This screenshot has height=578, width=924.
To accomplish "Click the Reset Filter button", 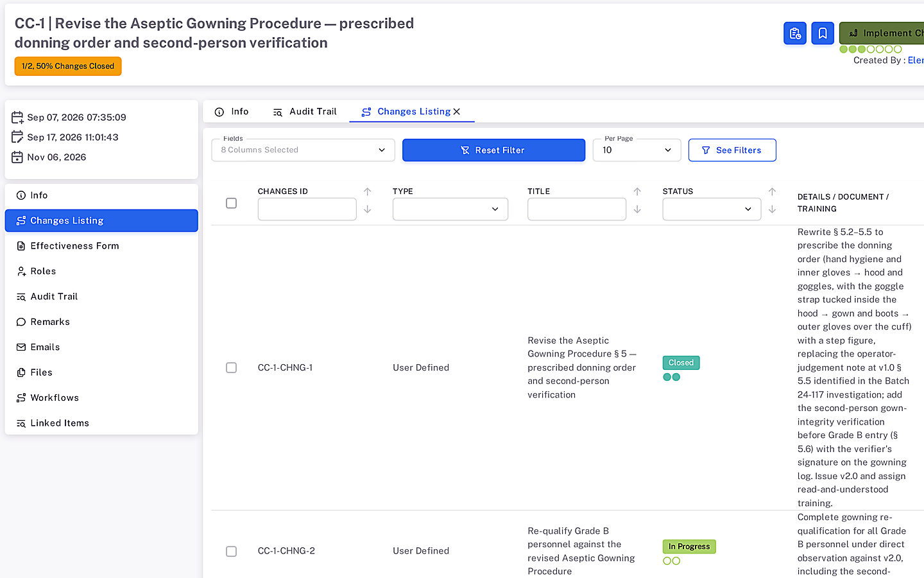I will point(493,150).
